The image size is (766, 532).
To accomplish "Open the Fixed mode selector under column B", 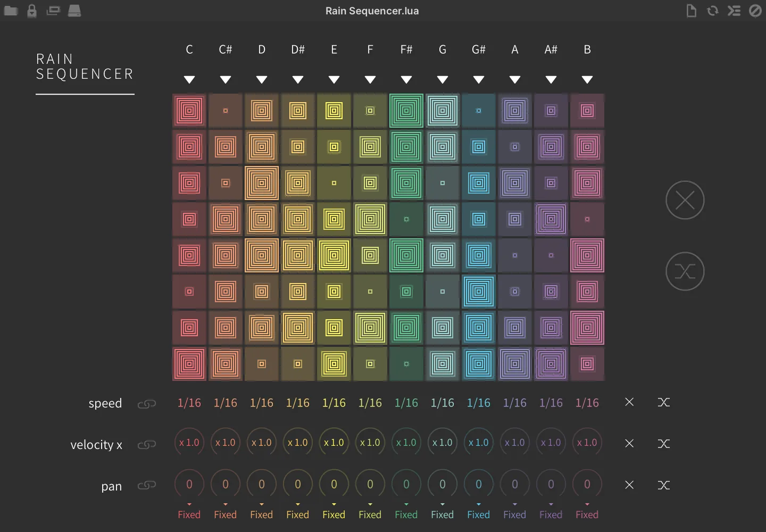I will [587, 514].
